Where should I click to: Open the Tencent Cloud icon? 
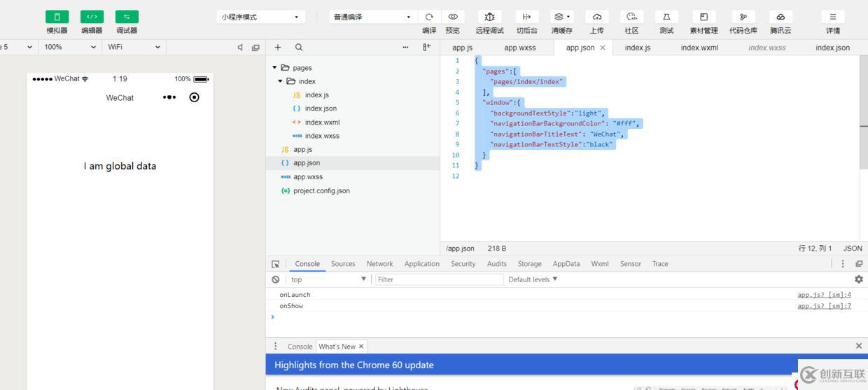[x=780, y=17]
